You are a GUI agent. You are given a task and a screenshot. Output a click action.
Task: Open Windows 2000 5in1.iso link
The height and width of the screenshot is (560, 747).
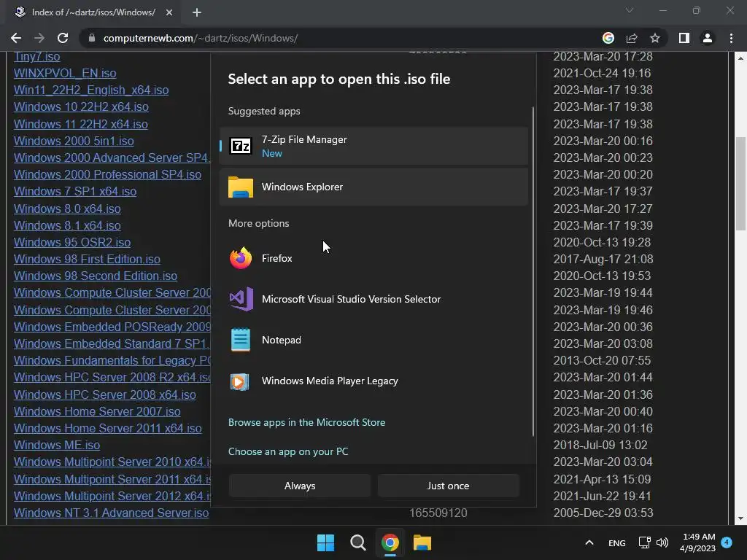74,141
